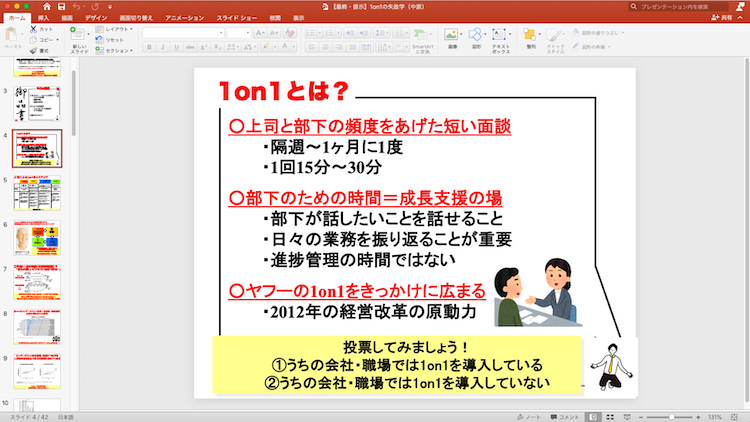Click the ペースト clipboard icon
The image size is (750, 422).
pos(11,35)
